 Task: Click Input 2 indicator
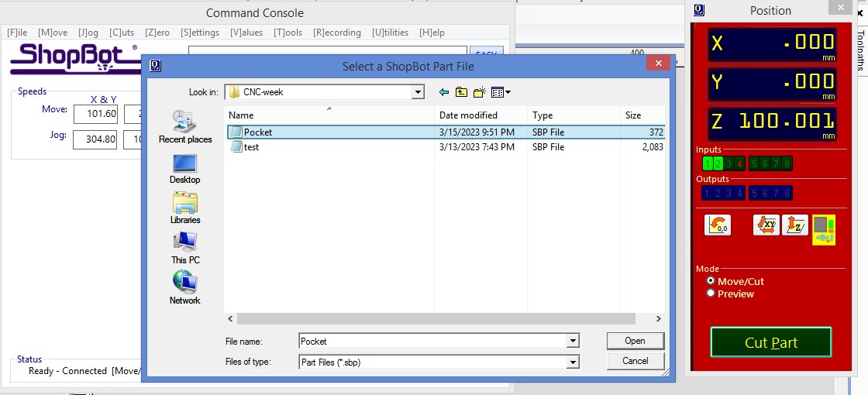[x=718, y=163]
